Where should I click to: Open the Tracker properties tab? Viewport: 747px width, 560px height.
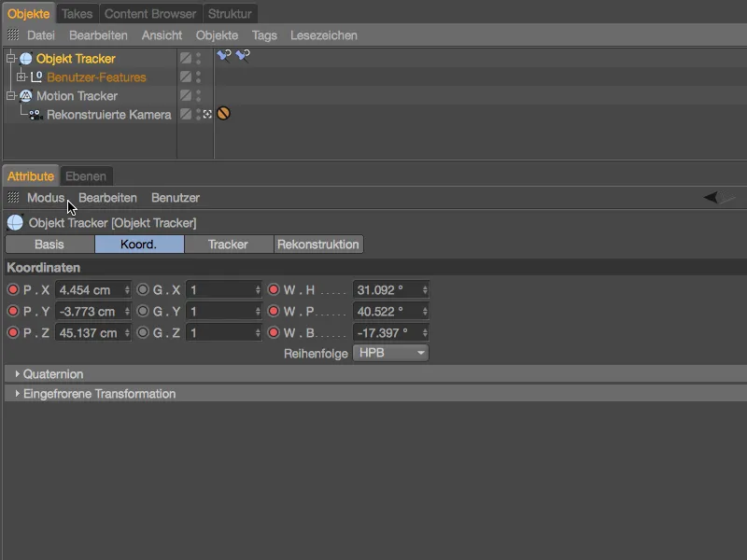tap(229, 245)
